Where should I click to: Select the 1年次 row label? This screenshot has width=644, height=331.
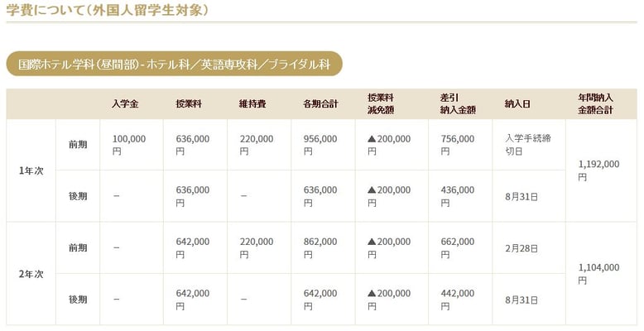[31, 170]
